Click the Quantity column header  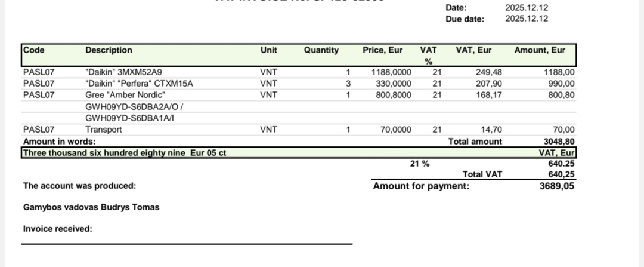321,50
